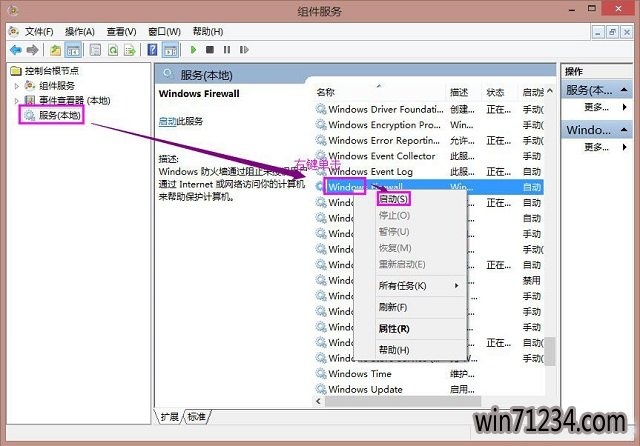Click horizontal scrollbar left arrow

318,402
